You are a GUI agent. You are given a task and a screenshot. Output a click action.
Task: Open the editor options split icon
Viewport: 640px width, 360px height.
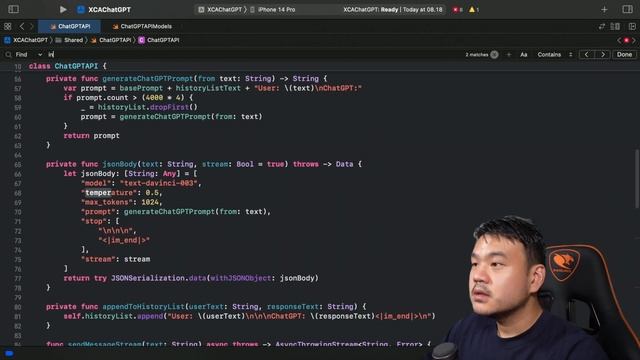(x=615, y=27)
